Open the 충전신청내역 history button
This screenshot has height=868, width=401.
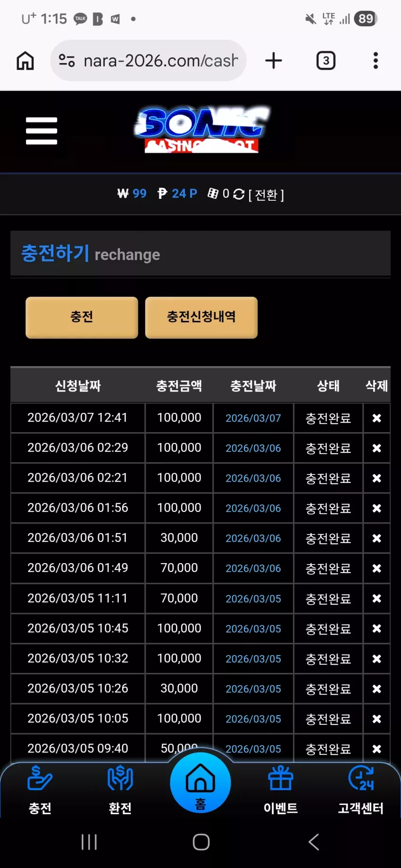(x=201, y=317)
